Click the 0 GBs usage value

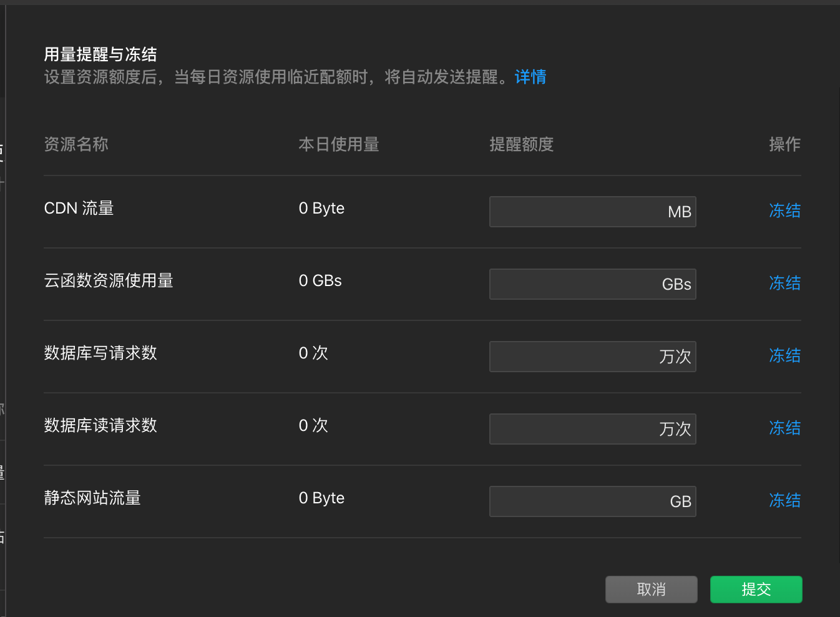[320, 280]
